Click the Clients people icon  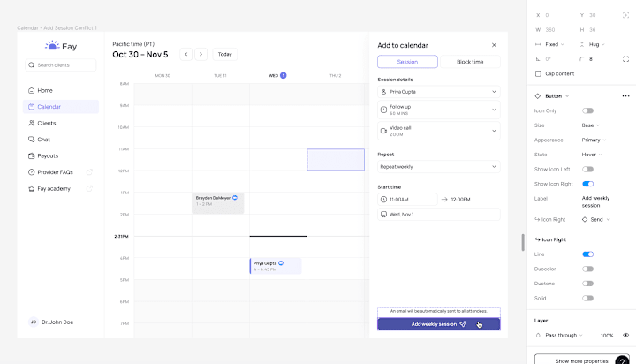pyautogui.click(x=31, y=123)
